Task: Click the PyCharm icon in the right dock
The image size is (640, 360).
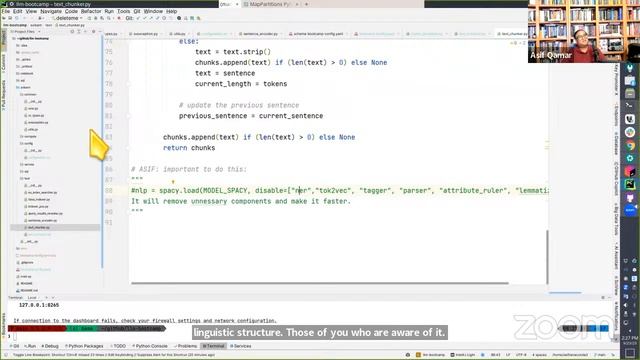Action: pyautogui.click(x=630, y=184)
